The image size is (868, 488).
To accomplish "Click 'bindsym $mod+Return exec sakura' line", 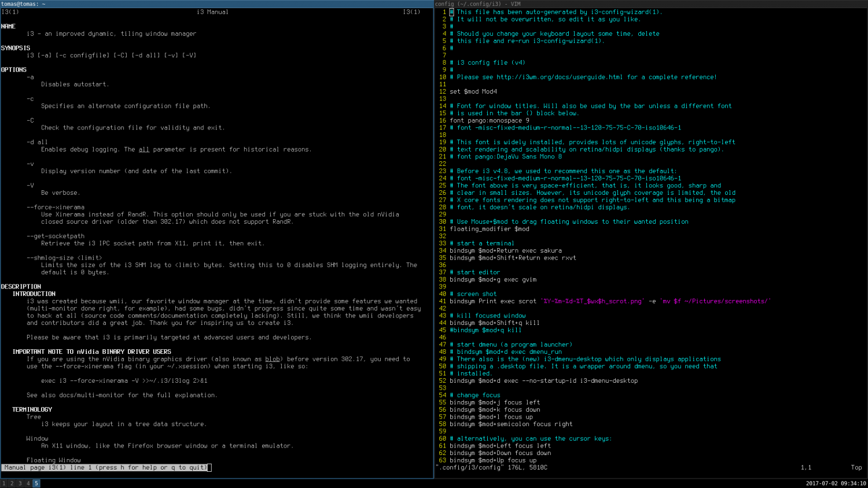I will click(x=506, y=250).
